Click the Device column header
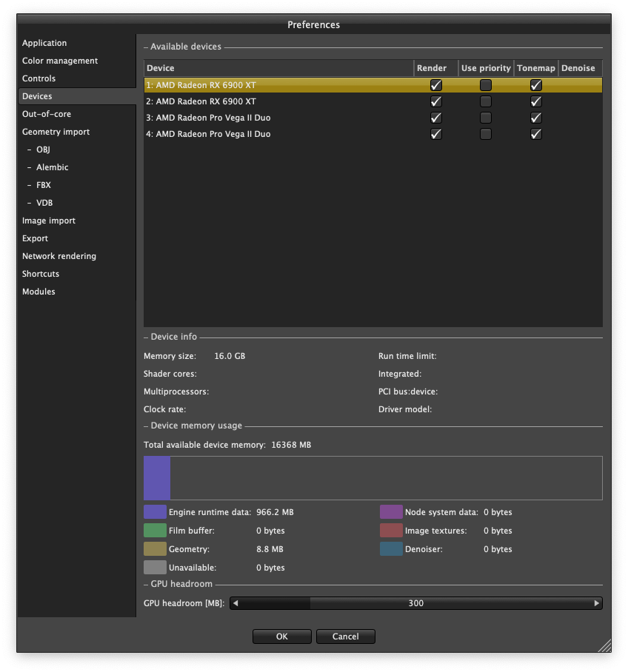628x672 pixels. pyautogui.click(x=279, y=68)
